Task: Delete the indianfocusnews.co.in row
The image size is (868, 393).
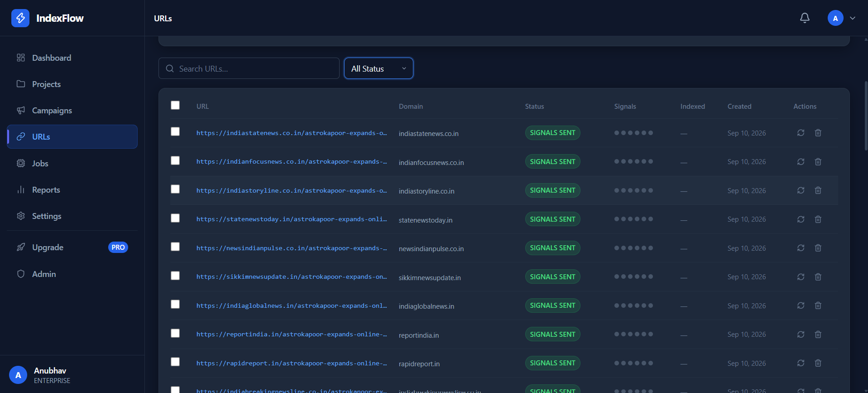Action: coord(818,162)
